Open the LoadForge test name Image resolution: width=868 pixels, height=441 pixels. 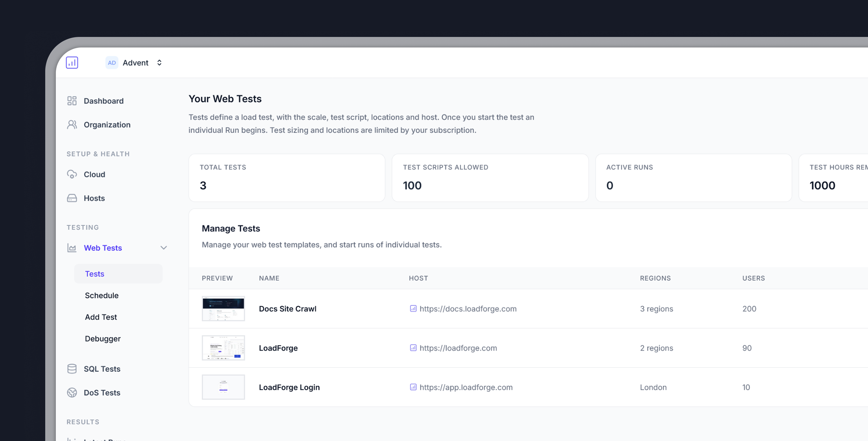pyautogui.click(x=278, y=348)
